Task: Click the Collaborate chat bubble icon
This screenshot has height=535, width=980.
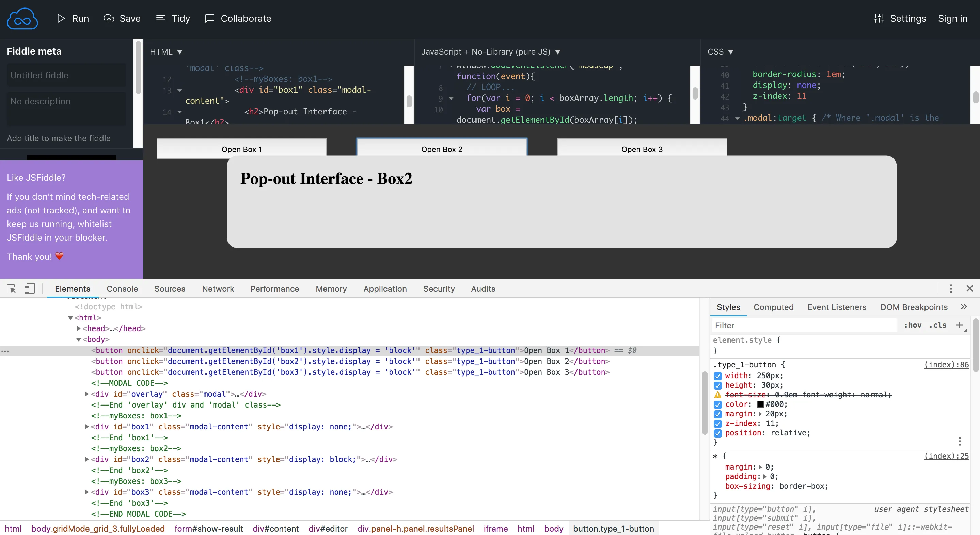Action: 210,18
